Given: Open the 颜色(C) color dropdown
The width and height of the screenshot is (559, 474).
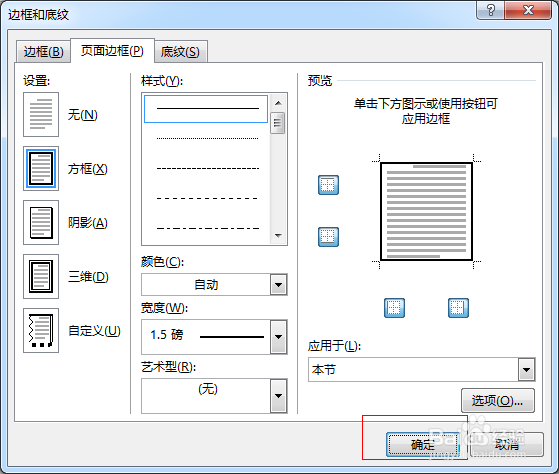Looking at the screenshot, I should (x=278, y=285).
